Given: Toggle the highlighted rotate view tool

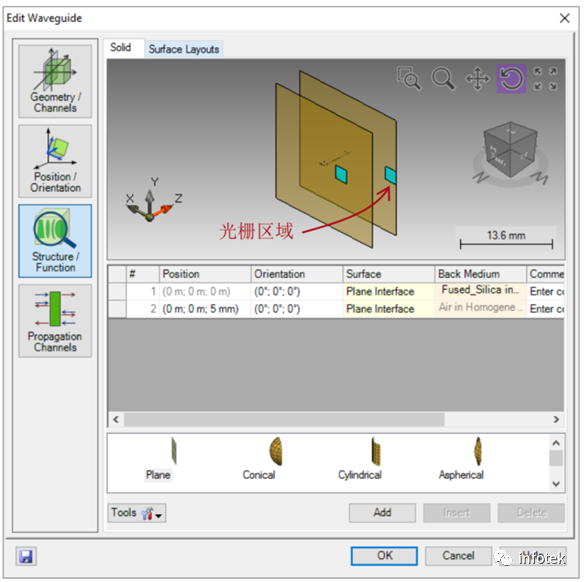Looking at the screenshot, I should click(511, 78).
